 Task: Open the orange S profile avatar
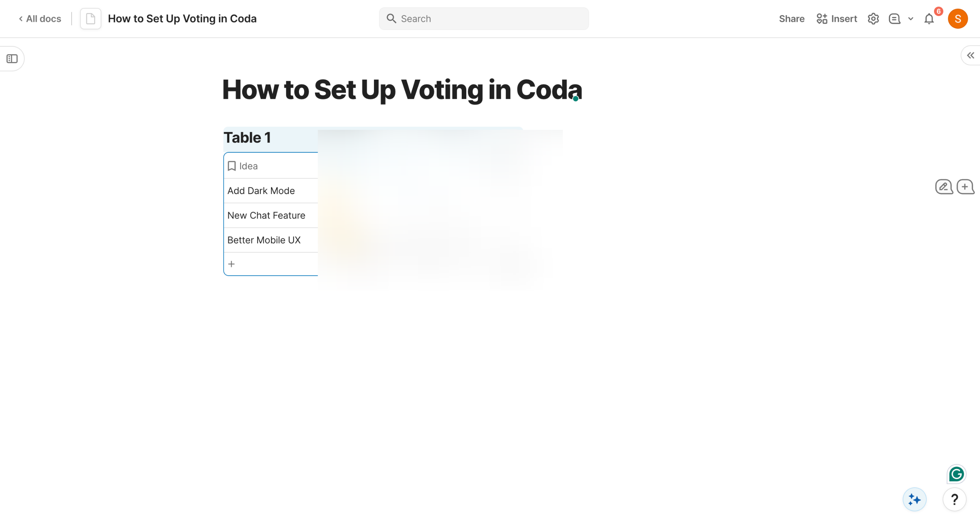(x=957, y=19)
